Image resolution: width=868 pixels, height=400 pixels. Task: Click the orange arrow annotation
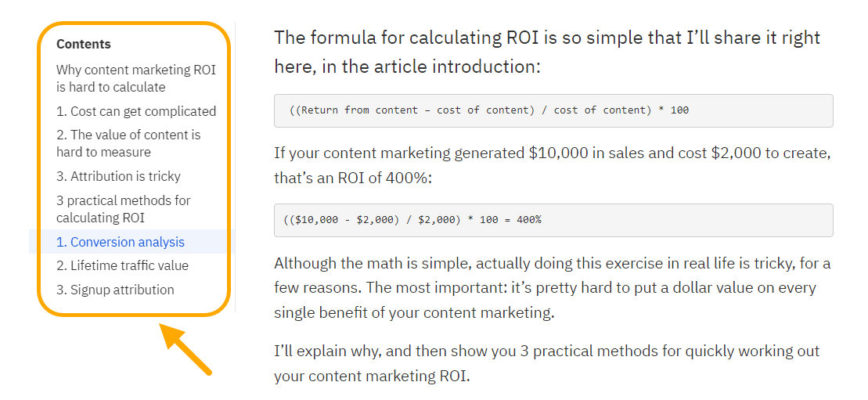pos(186,351)
